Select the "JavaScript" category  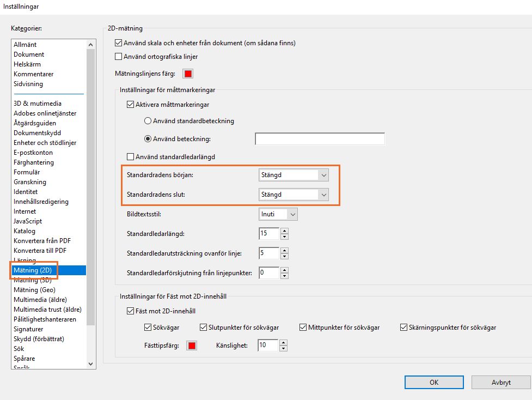pos(28,221)
